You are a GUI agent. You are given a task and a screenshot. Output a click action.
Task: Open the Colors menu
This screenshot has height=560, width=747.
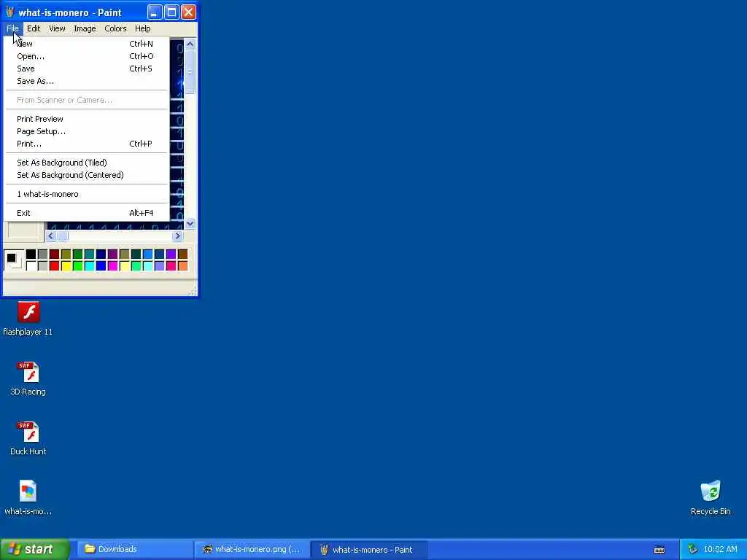115,28
